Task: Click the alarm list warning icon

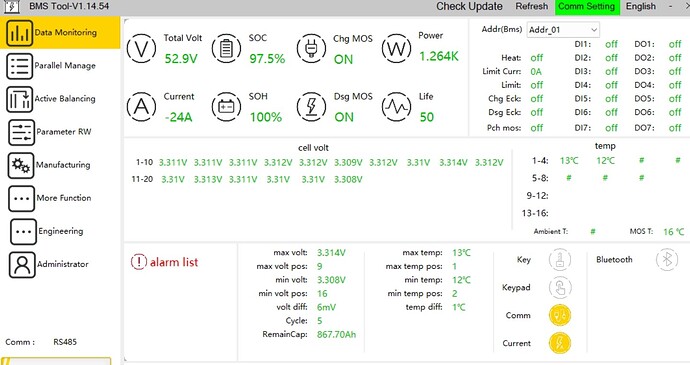Action: [x=138, y=262]
